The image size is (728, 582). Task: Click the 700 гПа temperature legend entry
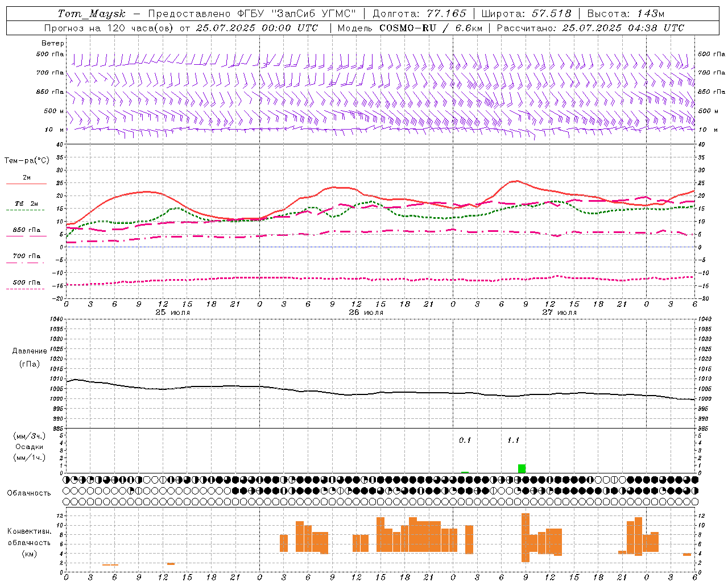26,256
